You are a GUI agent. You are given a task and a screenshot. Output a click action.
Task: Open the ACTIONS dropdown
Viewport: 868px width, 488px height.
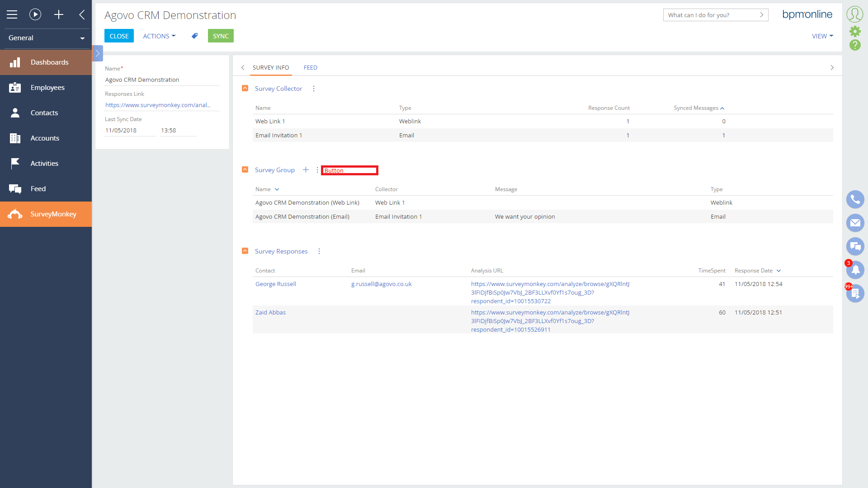pos(159,36)
